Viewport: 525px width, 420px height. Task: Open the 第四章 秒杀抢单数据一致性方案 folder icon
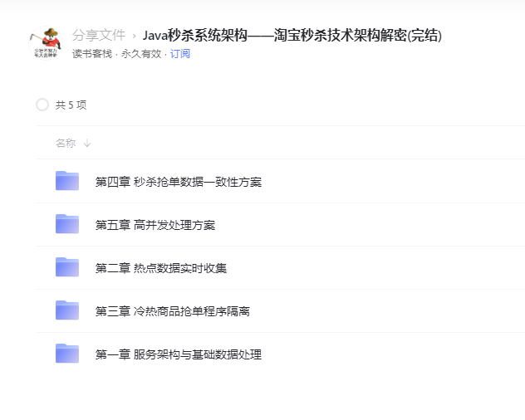tap(67, 181)
